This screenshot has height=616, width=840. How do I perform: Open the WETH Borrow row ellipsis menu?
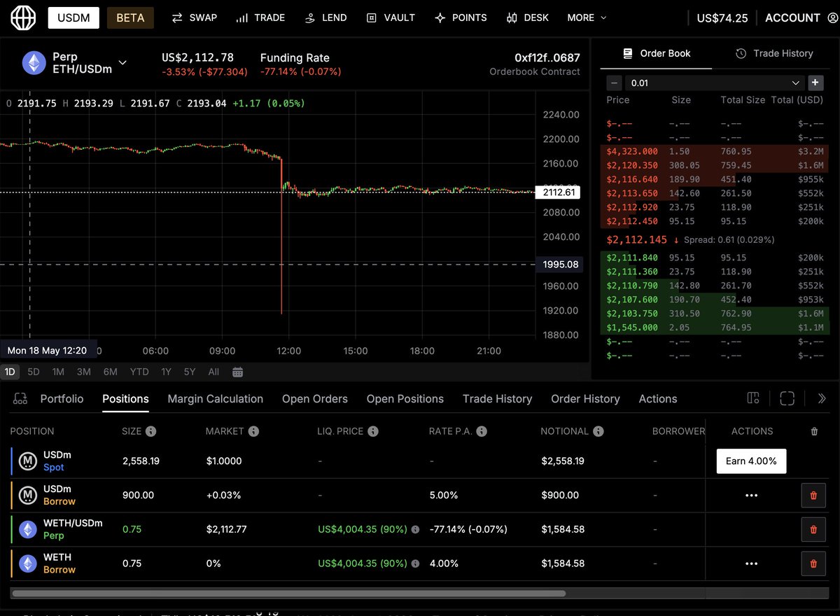tap(751, 563)
